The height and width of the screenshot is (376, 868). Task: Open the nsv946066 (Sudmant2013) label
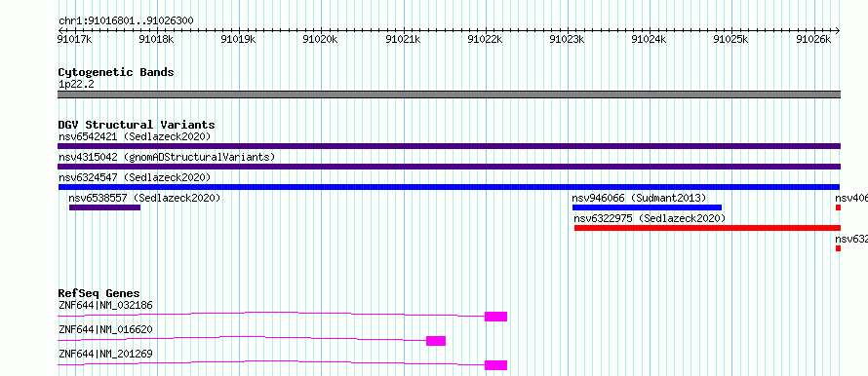point(639,198)
